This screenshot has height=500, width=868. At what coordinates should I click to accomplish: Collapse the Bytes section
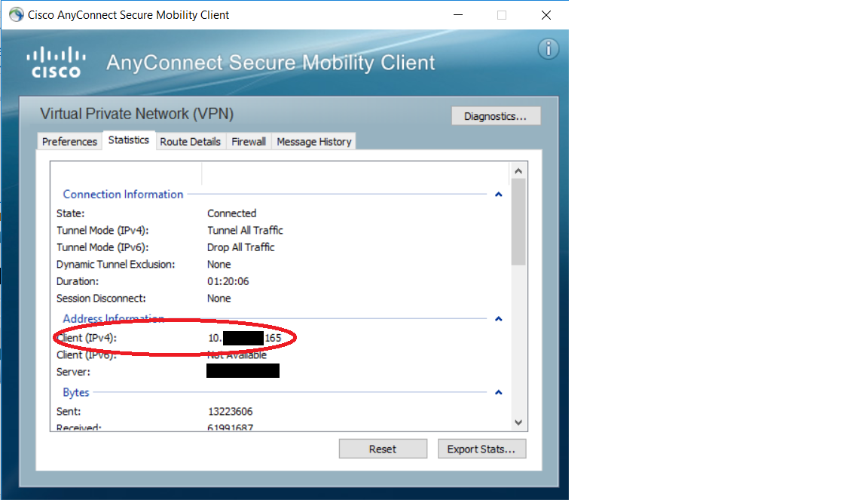tap(498, 393)
